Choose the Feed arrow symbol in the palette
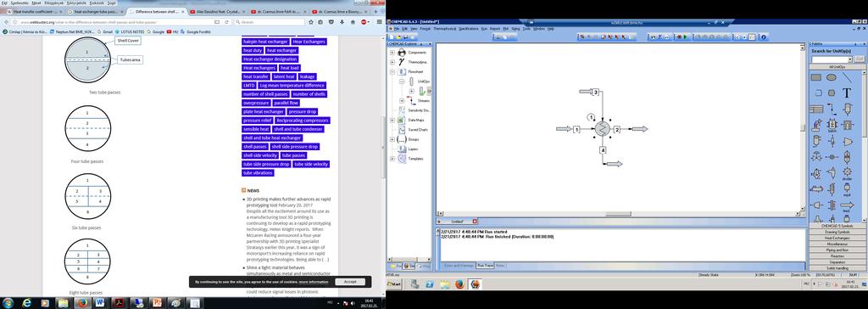This screenshot has height=309, width=868. click(x=847, y=205)
